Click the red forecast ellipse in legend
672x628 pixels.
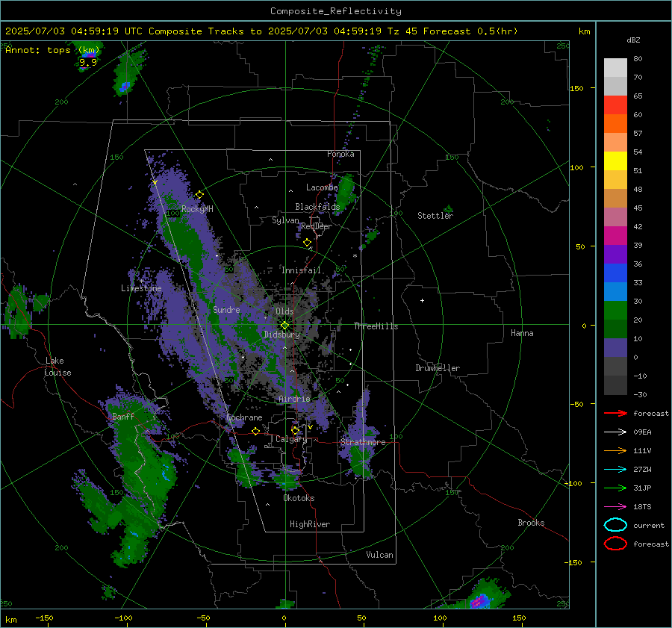pyautogui.click(x=615, y=544)
